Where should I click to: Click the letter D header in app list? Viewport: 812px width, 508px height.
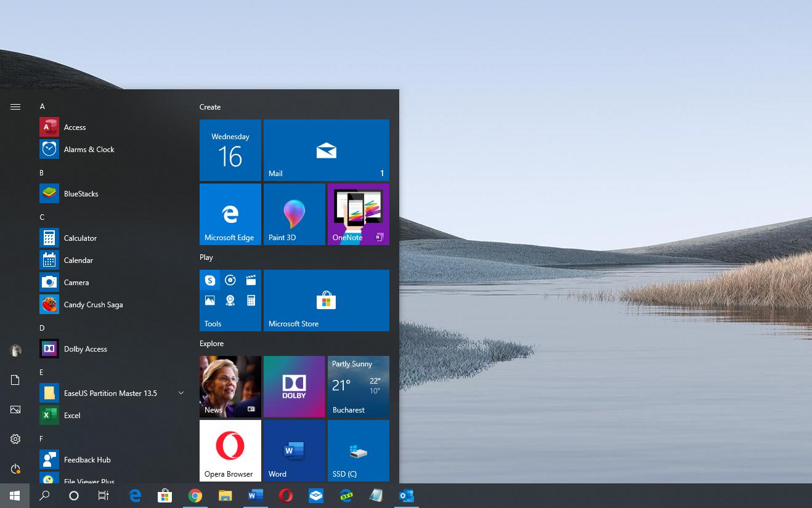click(x=42, y=328)
